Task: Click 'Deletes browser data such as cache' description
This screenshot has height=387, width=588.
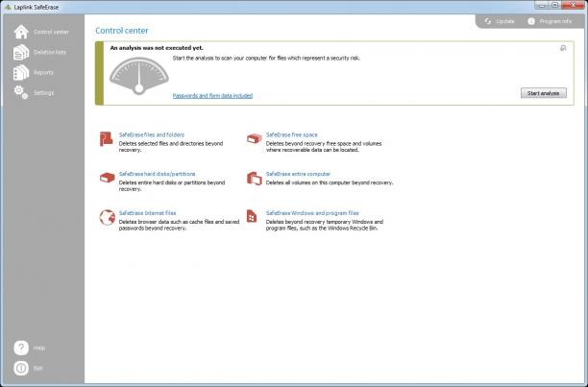Action: [x=179, y=225]
